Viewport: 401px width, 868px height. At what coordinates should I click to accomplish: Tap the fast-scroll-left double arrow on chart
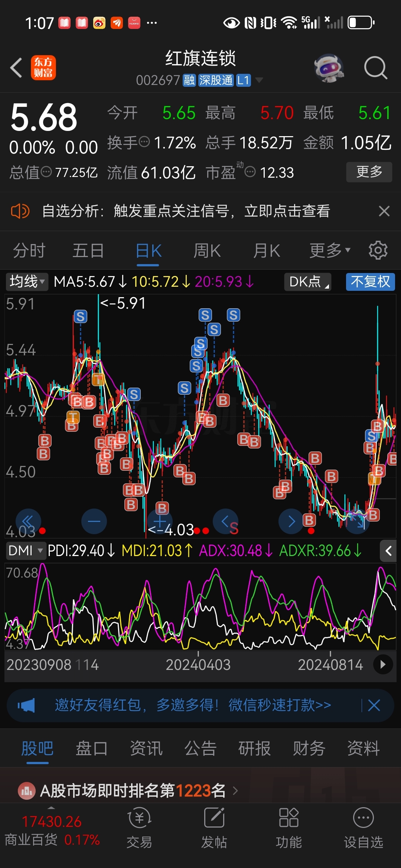pyautogui.click(x=28, y=521)
